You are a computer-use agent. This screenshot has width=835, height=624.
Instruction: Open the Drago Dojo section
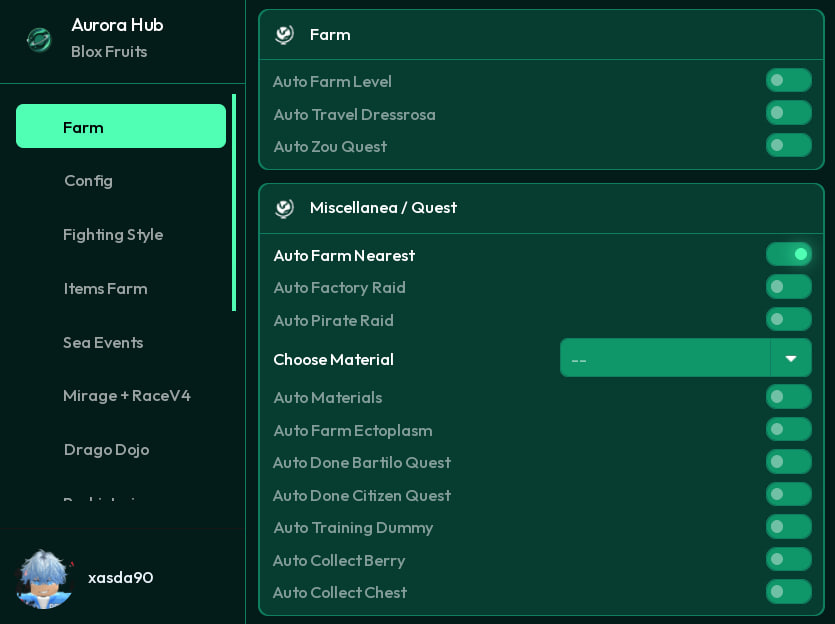pos(107,450)
